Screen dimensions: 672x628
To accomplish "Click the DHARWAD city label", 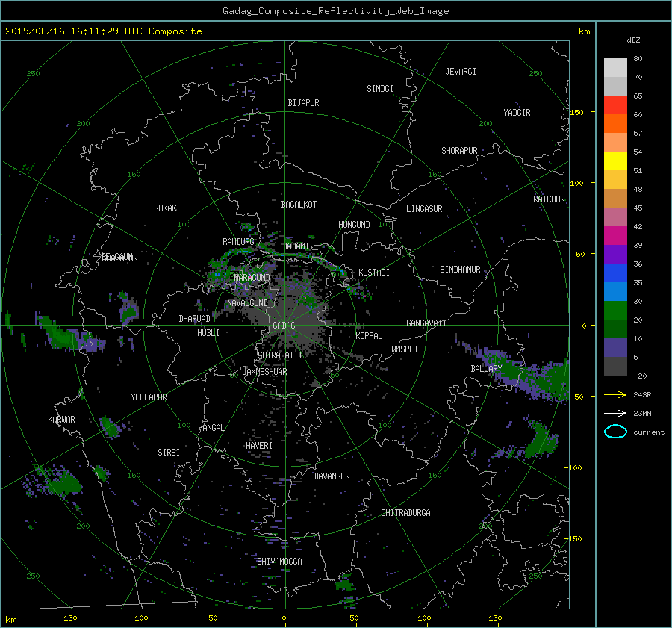I will click(194, 319).
